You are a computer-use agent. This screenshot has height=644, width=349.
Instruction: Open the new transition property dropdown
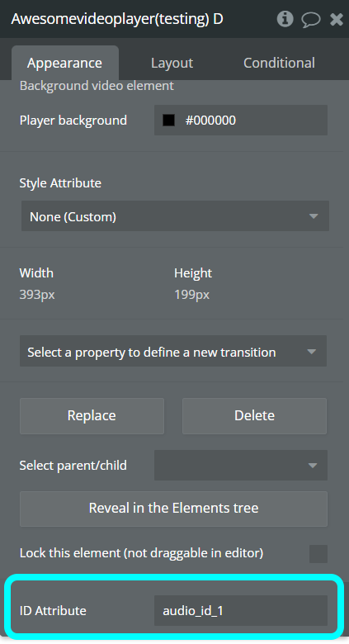click(x=173, y=351)
